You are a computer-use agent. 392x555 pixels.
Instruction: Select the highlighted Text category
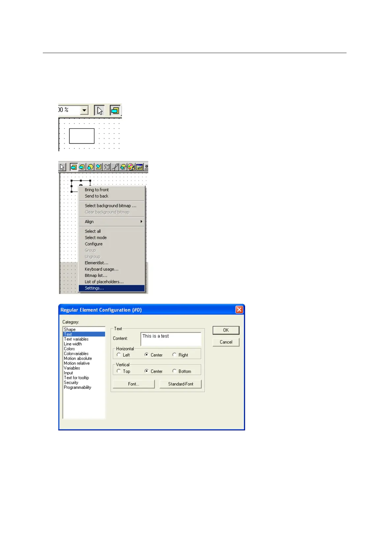click(x=84, y=334)
